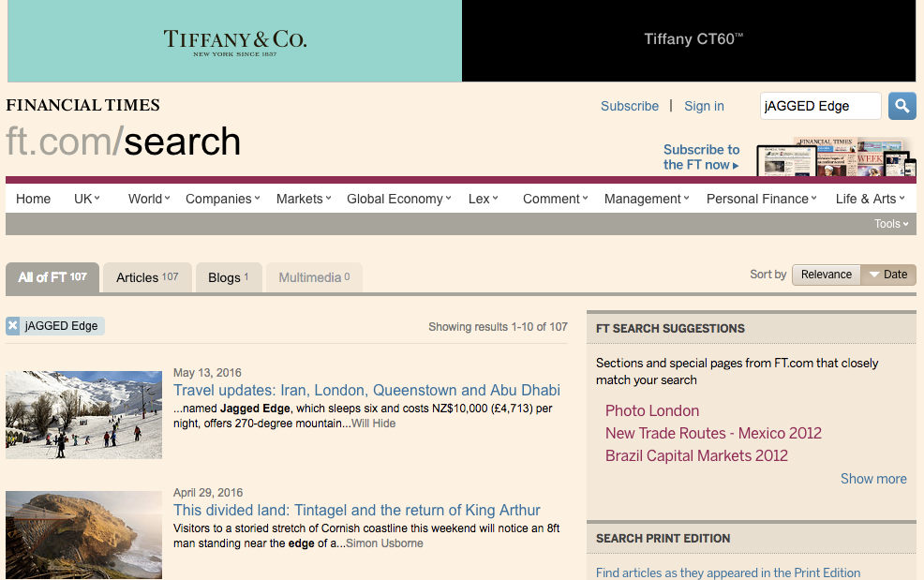The width and height of the screenshot is (924, 580).
Task: Click the 'April 29, 2016' article date
Action: 208,493
